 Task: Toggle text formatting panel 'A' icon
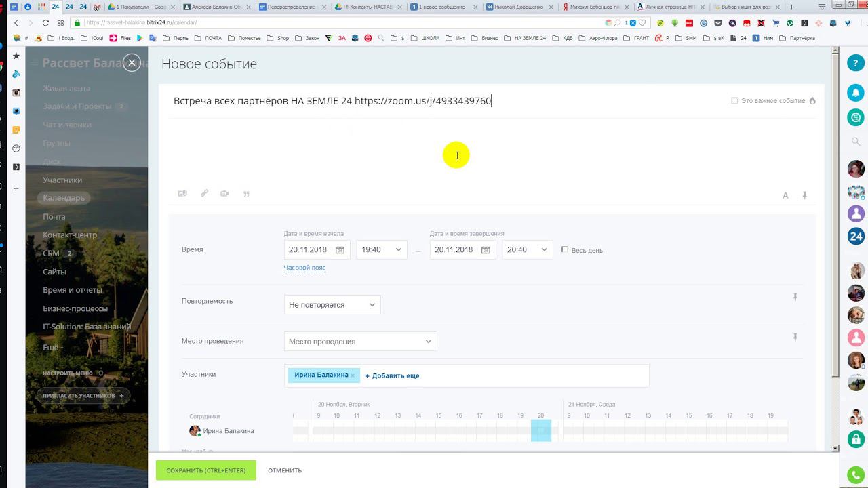coord(785,195)
